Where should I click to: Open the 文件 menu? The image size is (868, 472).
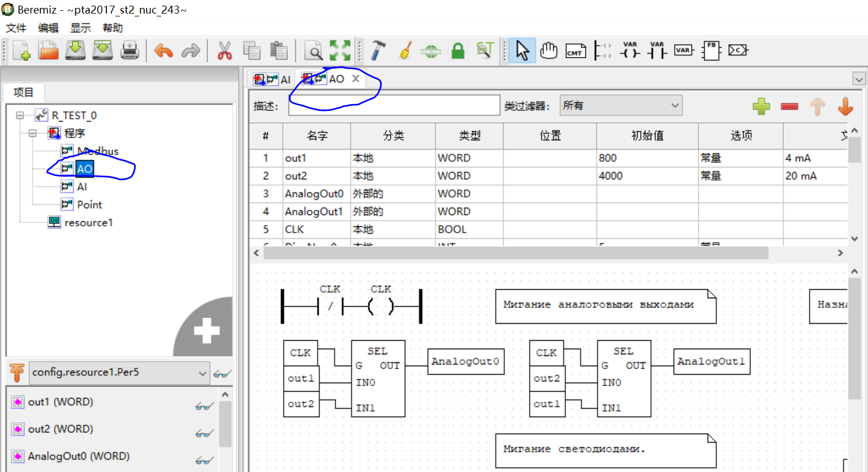coord(15,27)
